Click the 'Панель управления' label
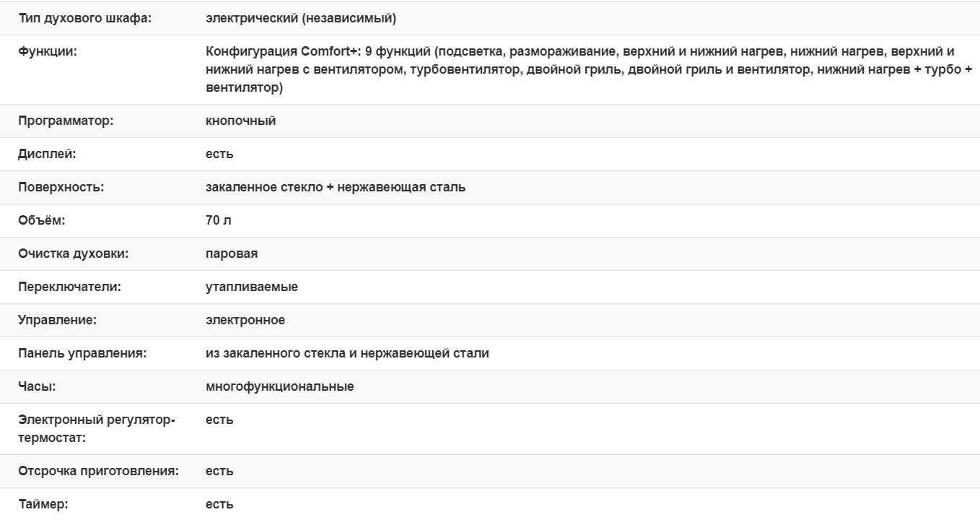 (x=82, y=354)
